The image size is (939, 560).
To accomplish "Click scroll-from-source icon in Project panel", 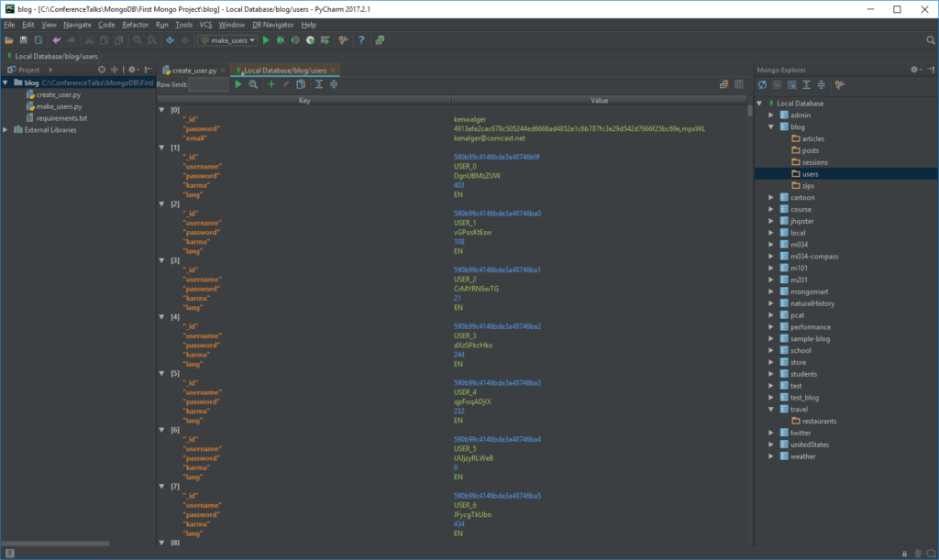I will (102, 70).
